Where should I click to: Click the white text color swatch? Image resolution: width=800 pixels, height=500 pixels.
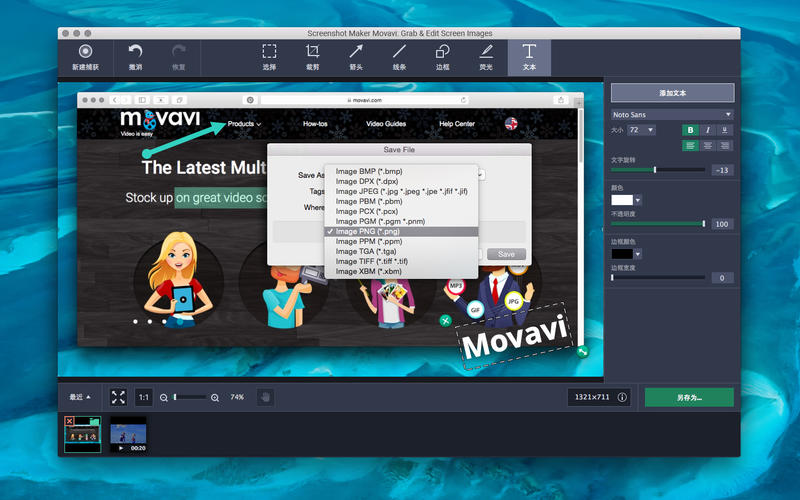[x=622, y=200]
